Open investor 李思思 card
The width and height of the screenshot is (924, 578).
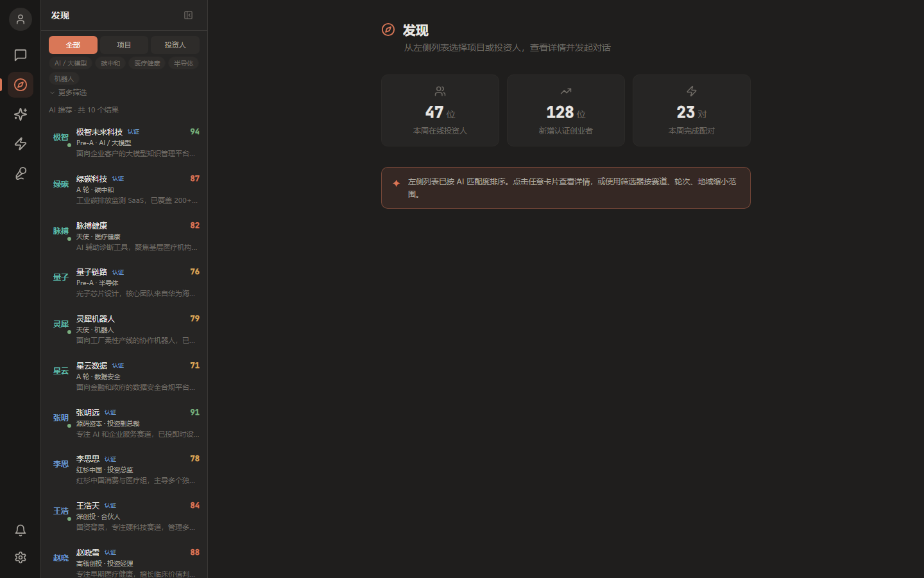click(x=124, y=469)
